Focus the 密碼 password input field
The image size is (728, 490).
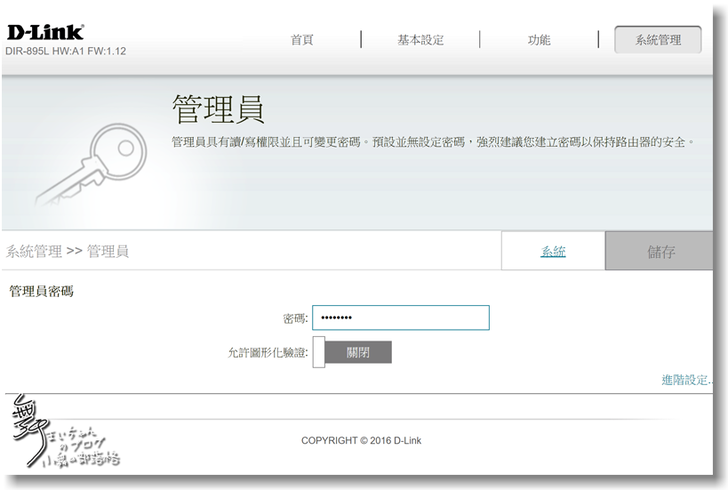coord(400,318)
